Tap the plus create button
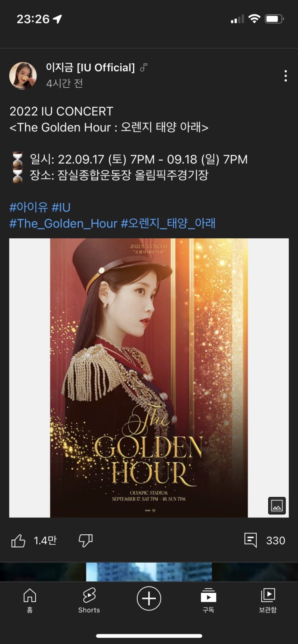Image resolution: width=298 pixels, height=644 pixels. [149, 599]
